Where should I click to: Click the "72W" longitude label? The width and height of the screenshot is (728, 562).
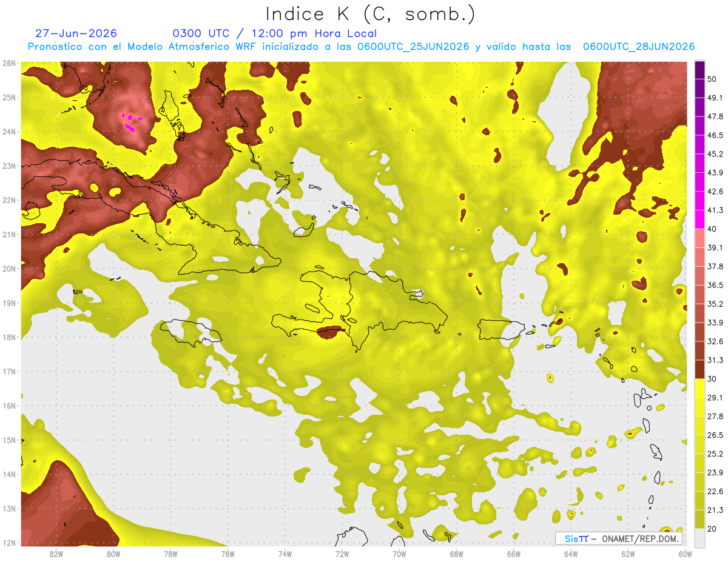[x=342, y=554]
